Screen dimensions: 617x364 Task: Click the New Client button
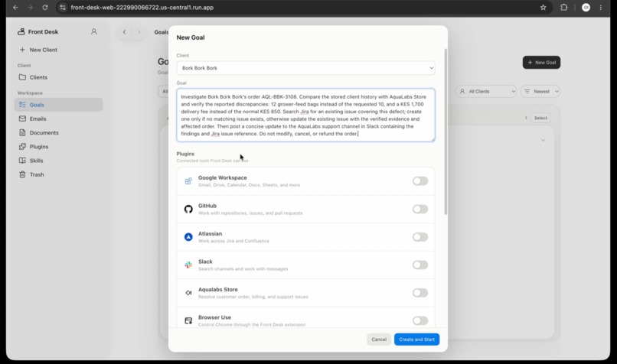[x=38, y=50]
